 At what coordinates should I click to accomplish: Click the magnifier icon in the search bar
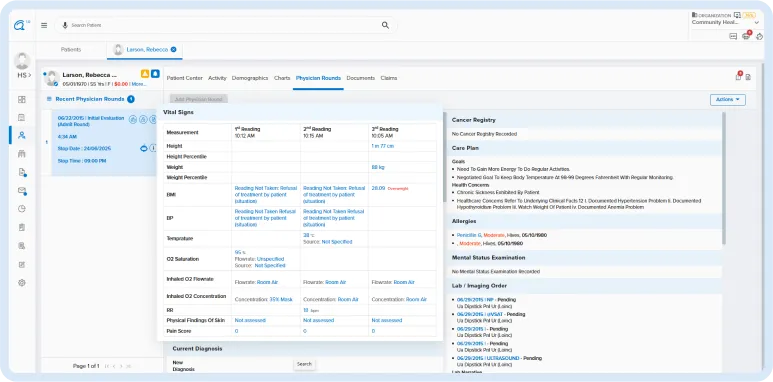(x=385, y=25)
